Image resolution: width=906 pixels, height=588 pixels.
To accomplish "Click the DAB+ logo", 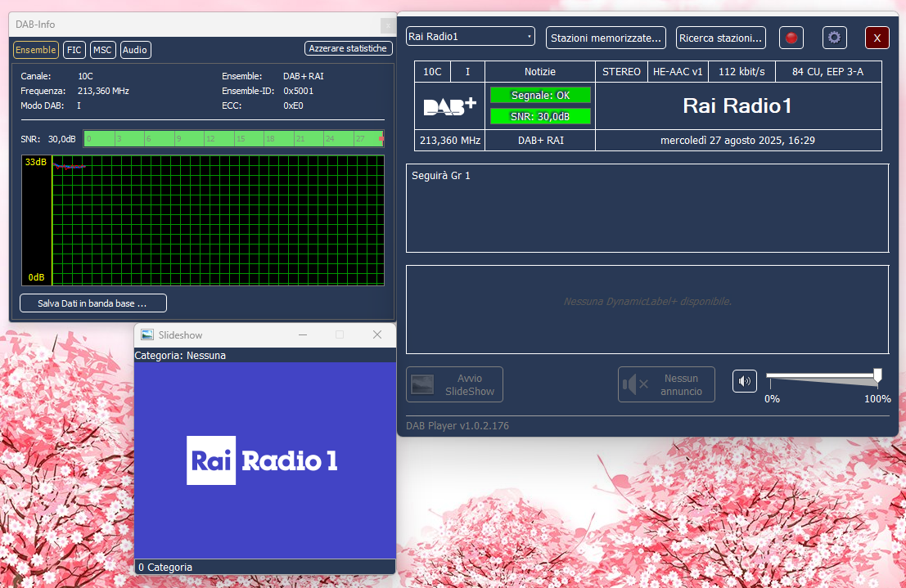I will [x=449, y=105].
